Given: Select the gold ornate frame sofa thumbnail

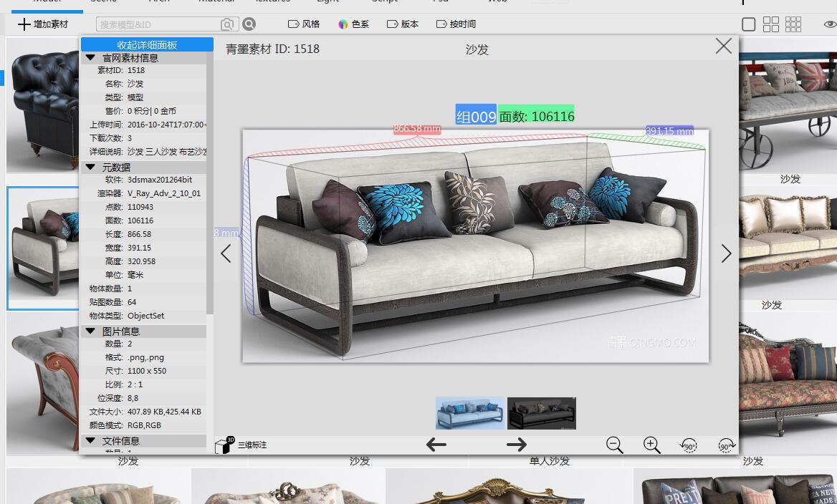Looking at the screenshot, I should coord(509,486).
